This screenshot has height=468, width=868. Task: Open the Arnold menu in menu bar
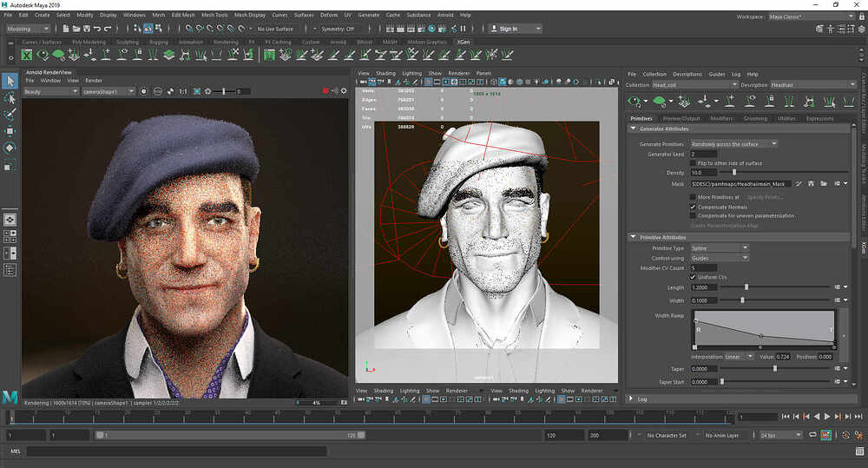pos(445,15)
